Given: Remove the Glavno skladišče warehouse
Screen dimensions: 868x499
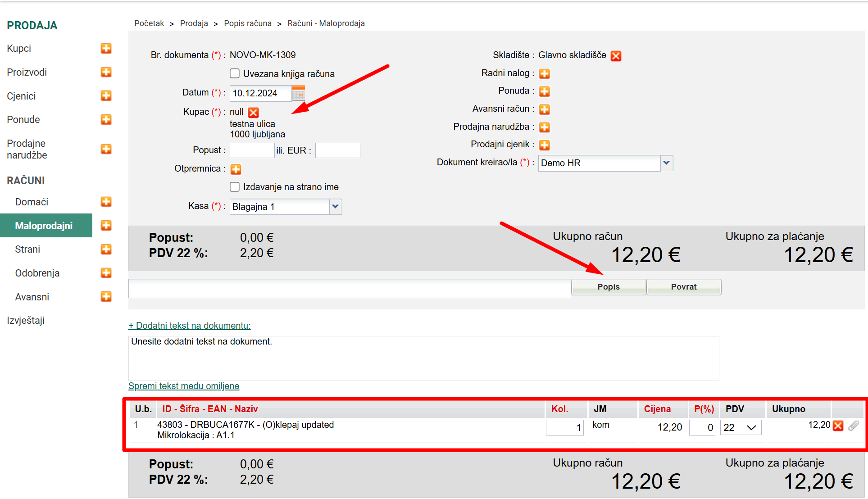Looking at the screenshot, I should (x=616, y=55).
